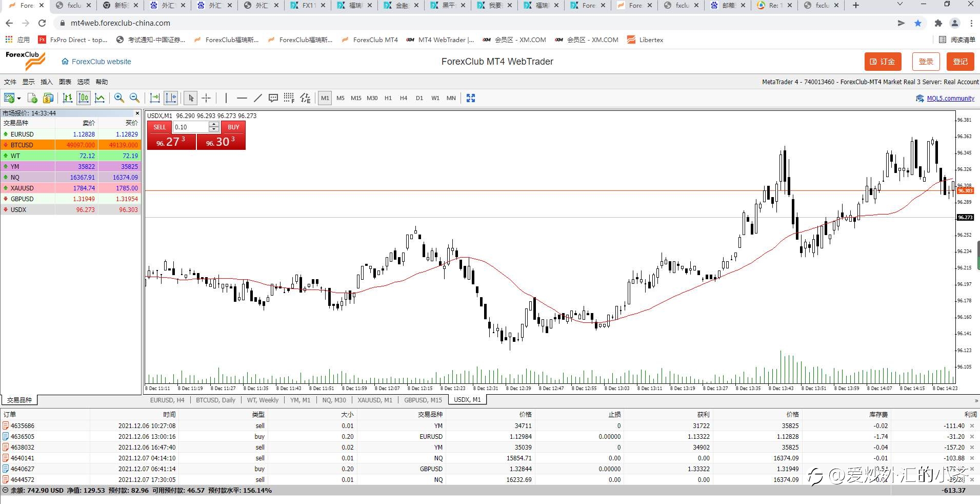Viewport: 980px width, 504px height.
Task: Select the equidistant channel tool
Action: (x=305, y=98)
